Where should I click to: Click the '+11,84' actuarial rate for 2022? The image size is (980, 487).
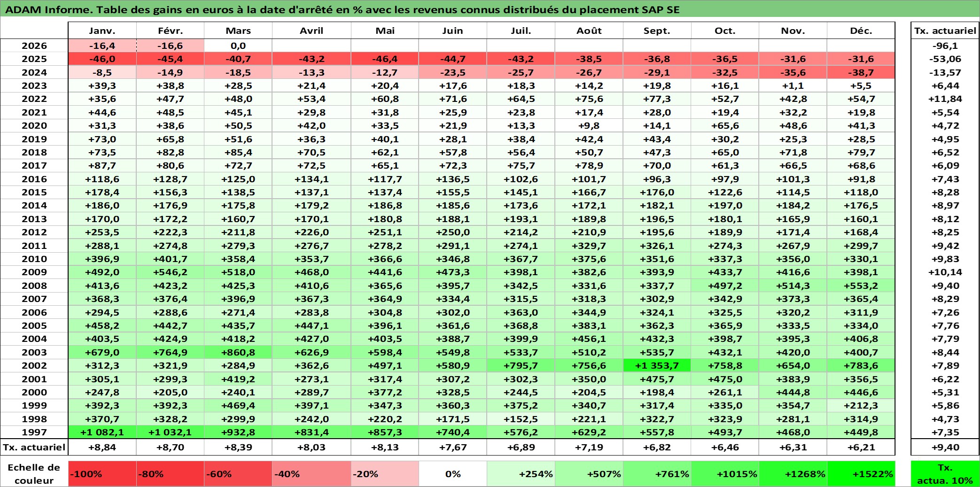click(945, 99)
